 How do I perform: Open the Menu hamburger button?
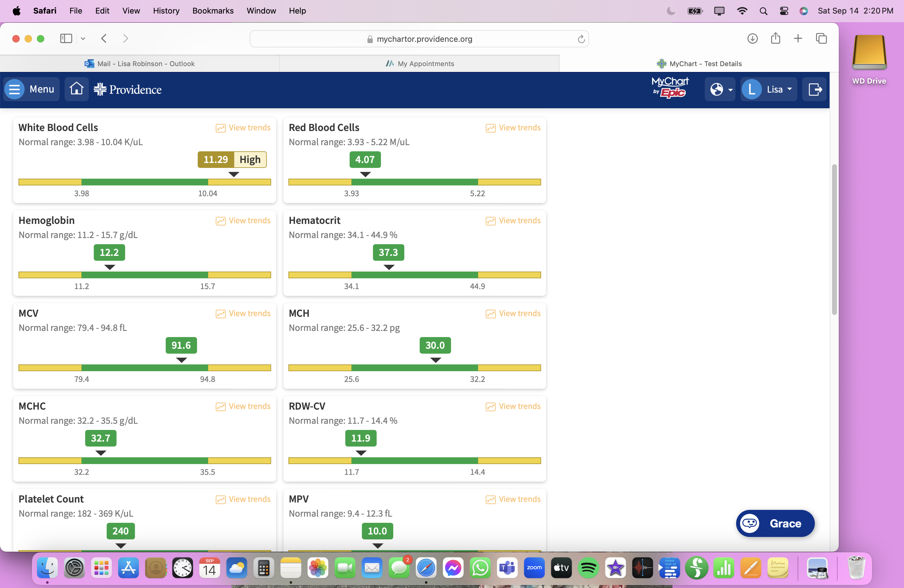tap(32, 89)
